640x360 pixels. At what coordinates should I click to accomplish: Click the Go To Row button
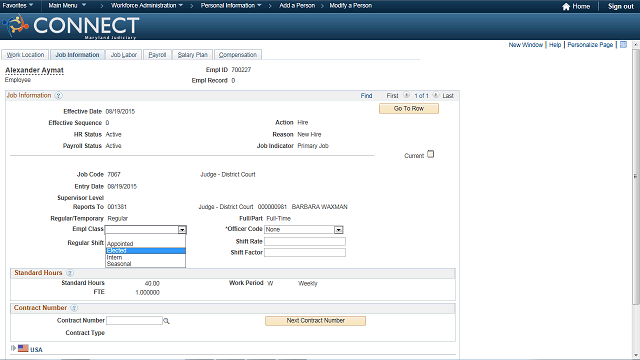[x=409, y=109]
